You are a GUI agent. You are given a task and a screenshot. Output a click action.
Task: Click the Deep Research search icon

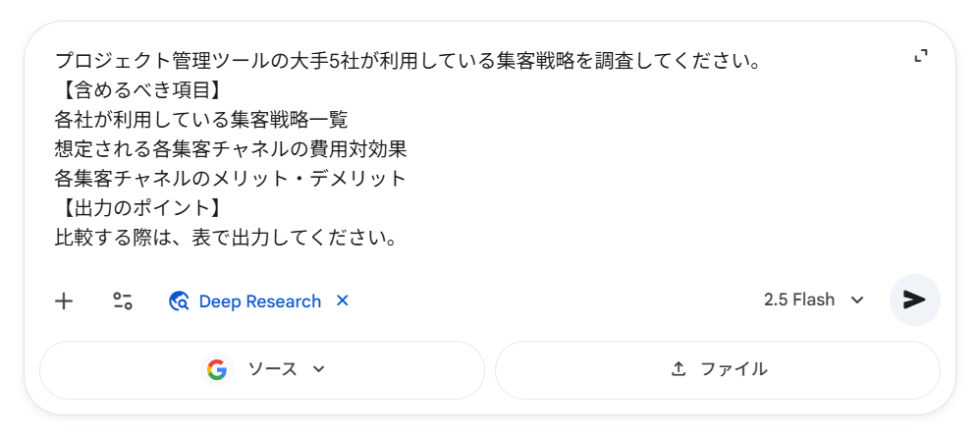click(x=179, y=301)
